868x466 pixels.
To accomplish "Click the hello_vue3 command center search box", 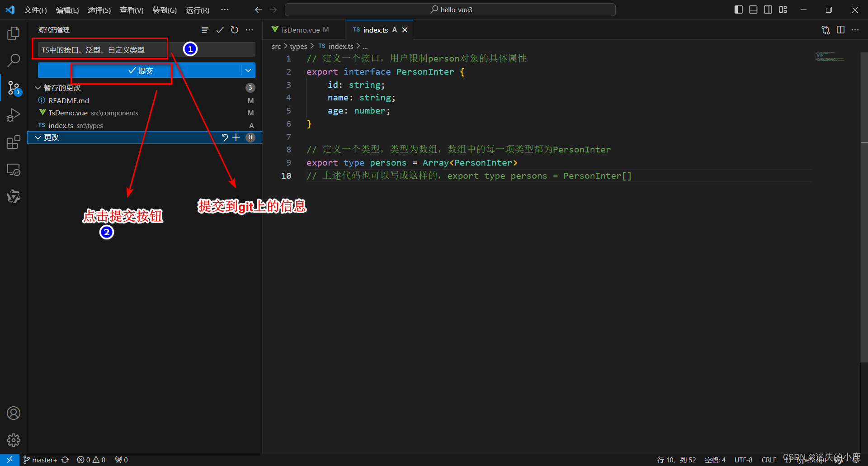I will pos(450,10).
